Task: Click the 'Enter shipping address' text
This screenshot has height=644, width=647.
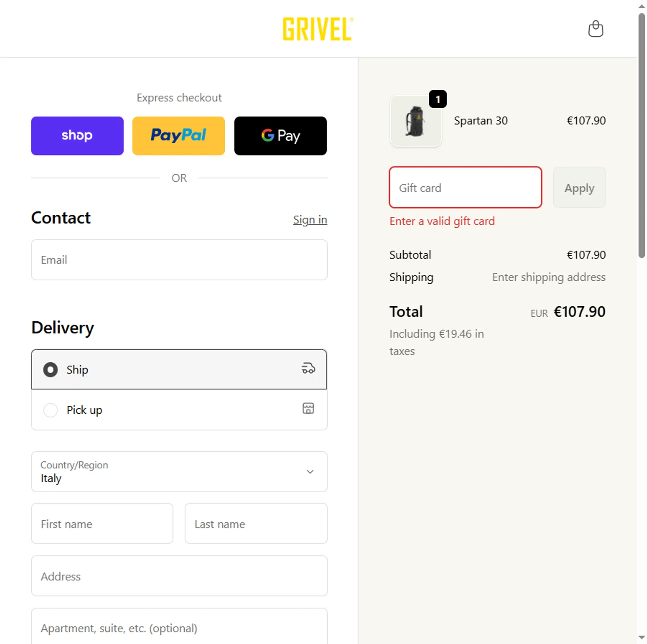Action: pos(549,277)
